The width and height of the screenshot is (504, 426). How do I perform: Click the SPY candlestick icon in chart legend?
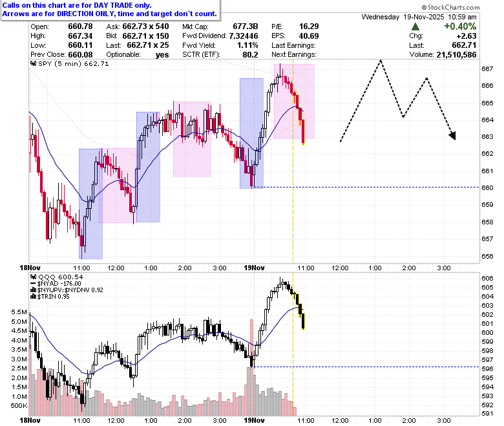coord(33,63)
